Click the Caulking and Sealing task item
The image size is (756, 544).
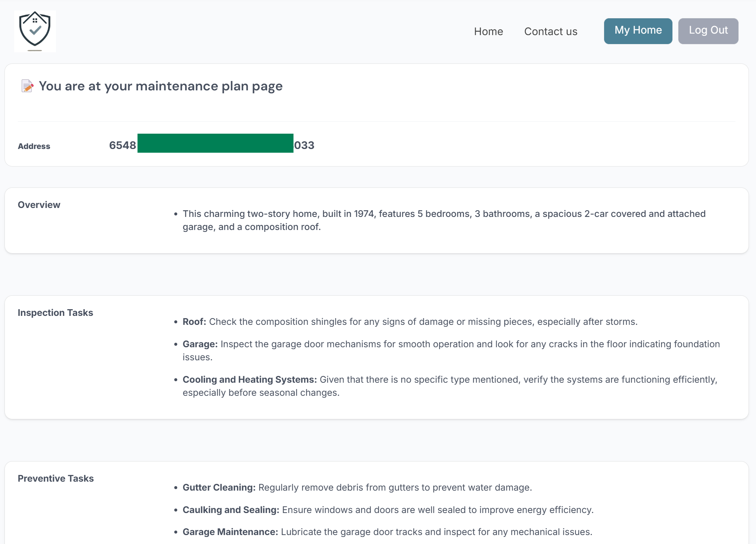coord(388,510)
